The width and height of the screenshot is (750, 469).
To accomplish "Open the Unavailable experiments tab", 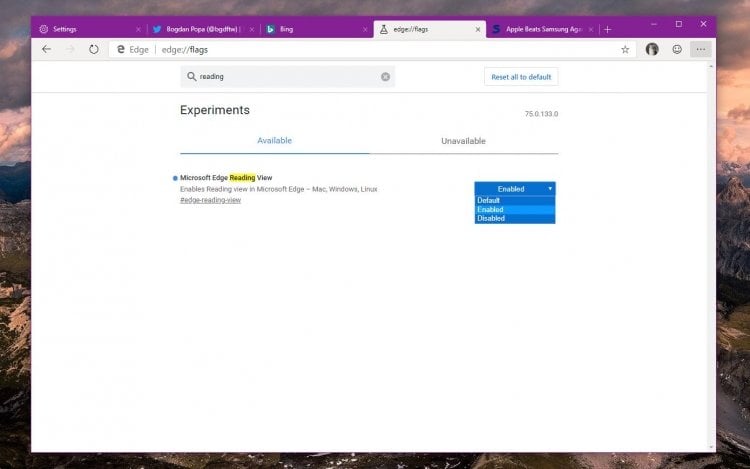I will 463,141.
